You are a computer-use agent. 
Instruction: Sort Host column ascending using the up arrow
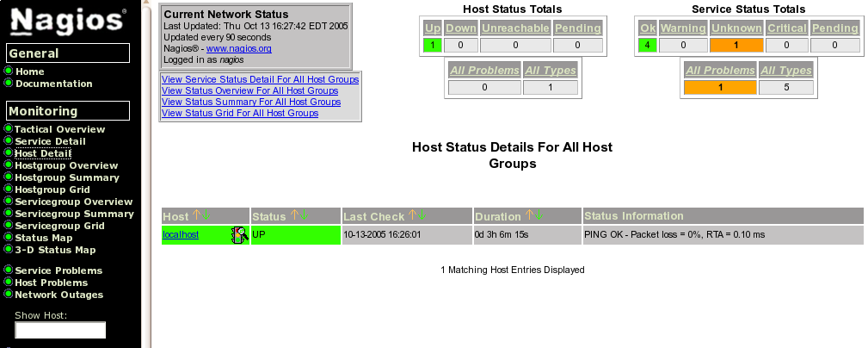[195, 215]
